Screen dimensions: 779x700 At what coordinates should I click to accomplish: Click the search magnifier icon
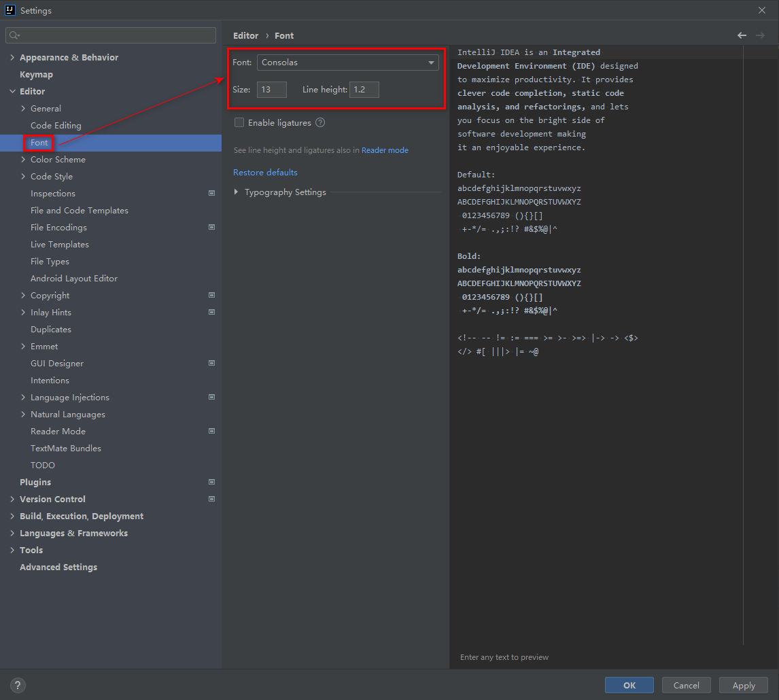(x=14, y=35)
